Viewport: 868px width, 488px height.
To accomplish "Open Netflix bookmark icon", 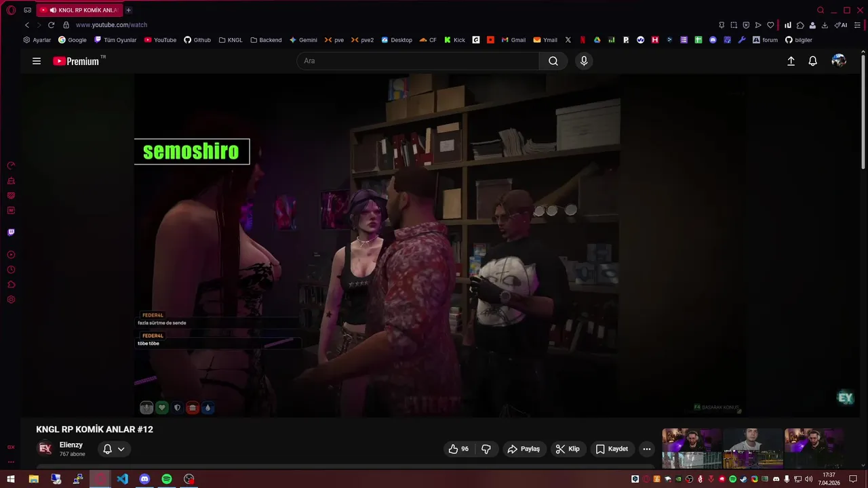I will coord(583,40).
